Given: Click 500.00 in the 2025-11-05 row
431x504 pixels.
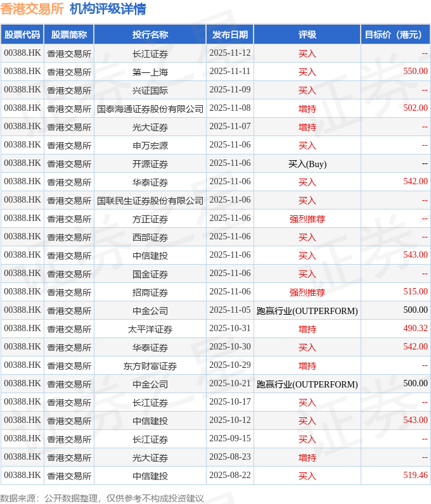Looking at the screenshot, I should pos(415,310).
